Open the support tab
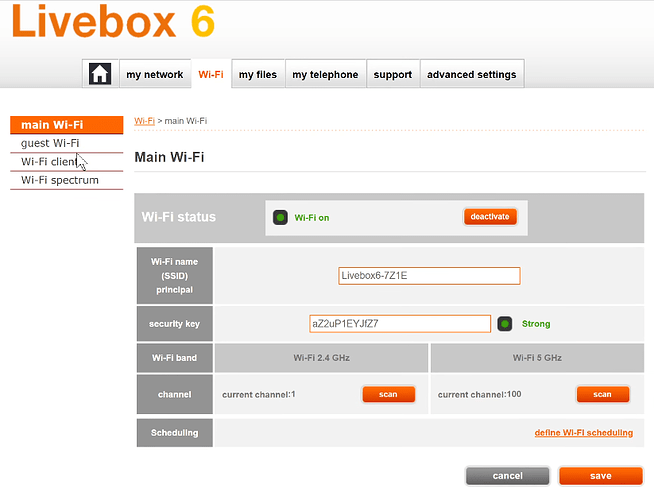The height and width of the screenshot is (500, 654). [392, 74]
